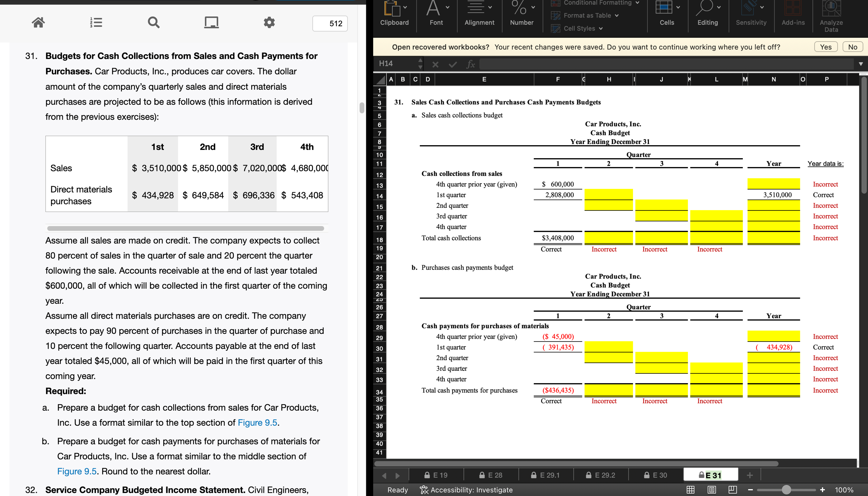Switch to Normal view icon
Screen dimensions: 868x496
pos(691,490)
